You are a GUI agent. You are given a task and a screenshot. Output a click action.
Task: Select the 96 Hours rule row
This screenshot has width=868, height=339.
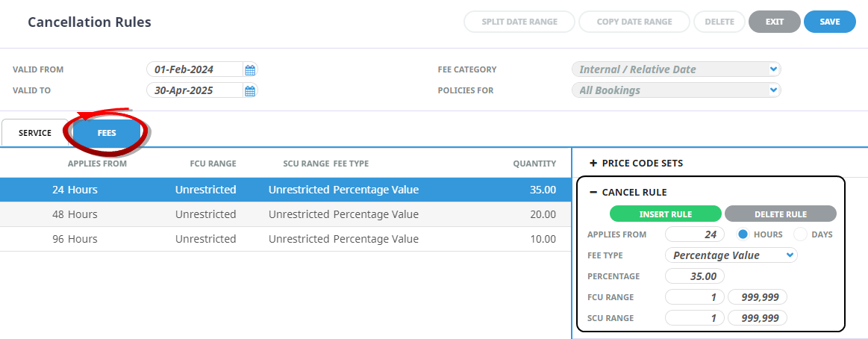coord(286,239)
